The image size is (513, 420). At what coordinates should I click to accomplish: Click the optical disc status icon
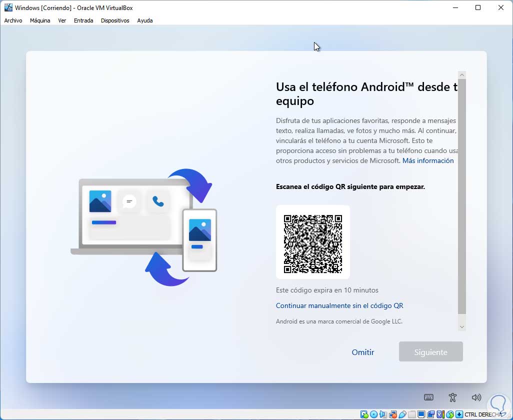(373, 414)
